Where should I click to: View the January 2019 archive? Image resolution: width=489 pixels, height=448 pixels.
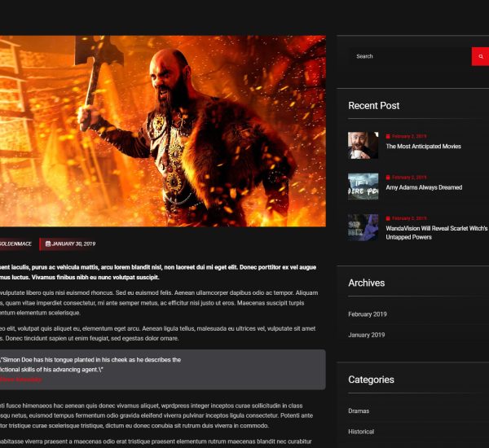(366, 335)
